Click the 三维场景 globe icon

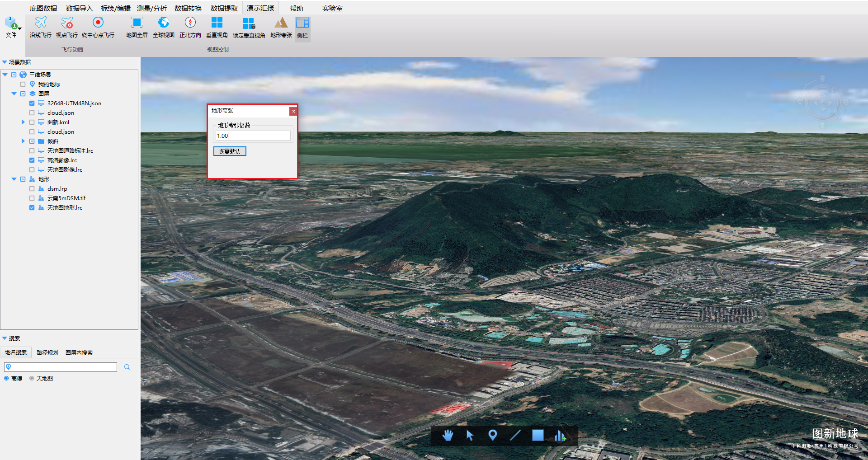[x=23, y=75]
